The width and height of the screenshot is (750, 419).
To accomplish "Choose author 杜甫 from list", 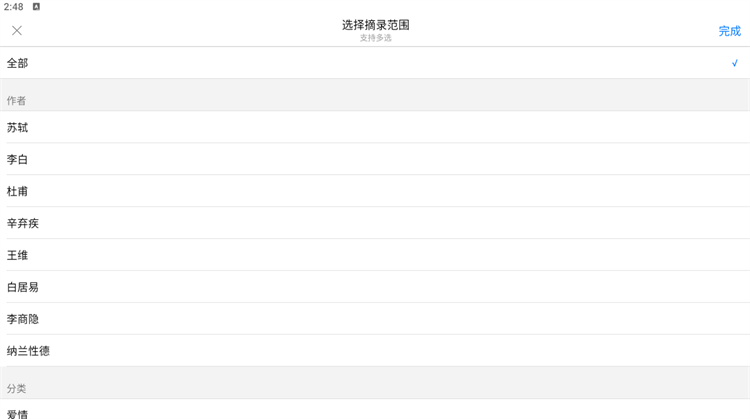I will [375, 191].
